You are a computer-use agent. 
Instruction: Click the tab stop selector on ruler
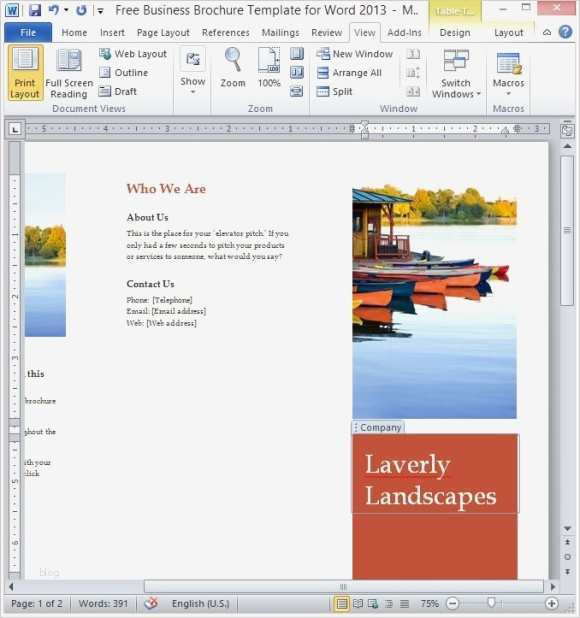click(x=15, y=129)
